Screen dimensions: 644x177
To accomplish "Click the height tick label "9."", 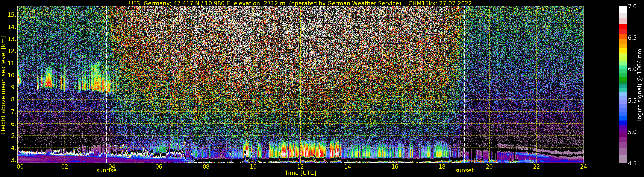I will (x=13, y=87).
